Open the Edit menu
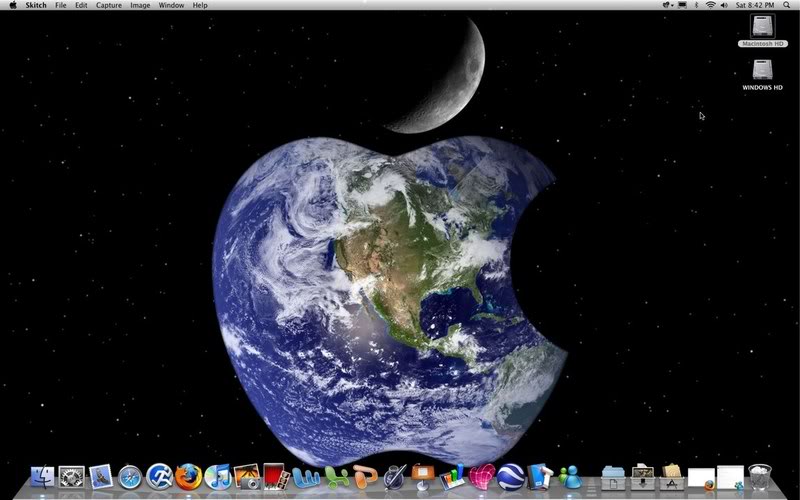 click(81, 5)
